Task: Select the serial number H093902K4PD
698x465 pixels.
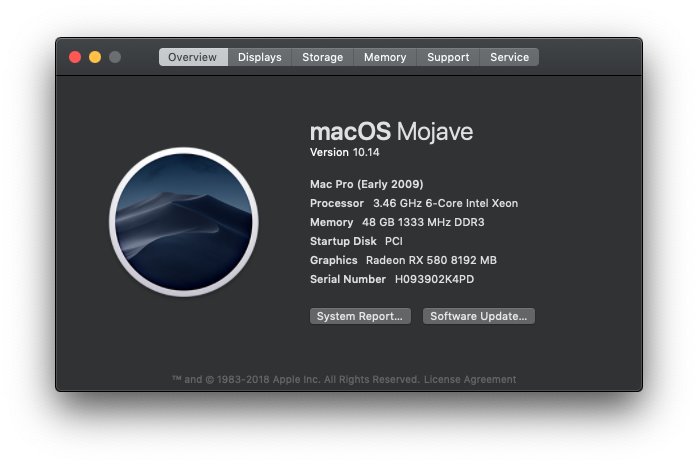Action: [x=434, y=279]
